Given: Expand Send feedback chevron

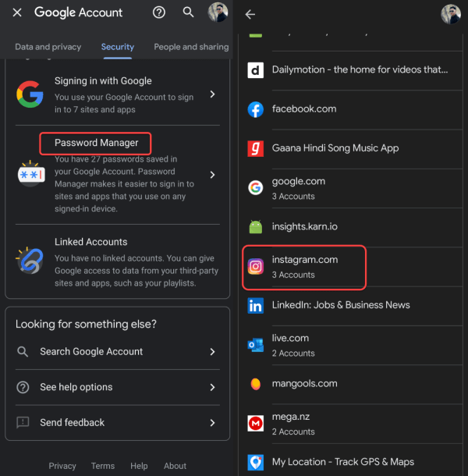Looking at the screenshot, I should (x=212, y=423).
